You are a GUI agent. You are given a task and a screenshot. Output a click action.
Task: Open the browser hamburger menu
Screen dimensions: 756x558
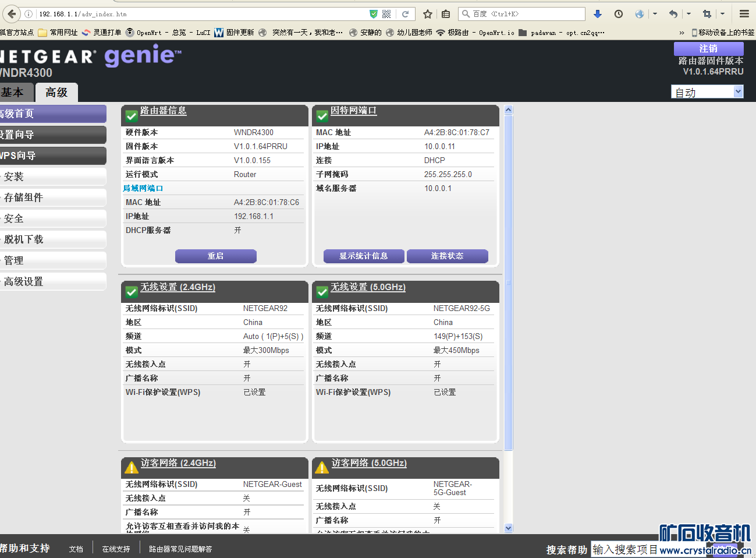tap(744, 14)
